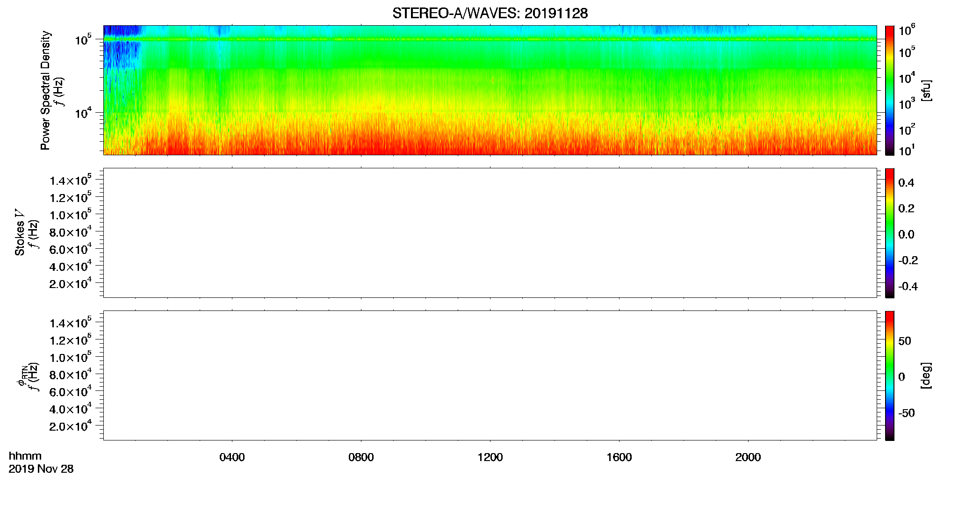The height and width of the screenshot is (505, 980).
Task: Click the 1200 time axis label
Action: tap(490, 457)
